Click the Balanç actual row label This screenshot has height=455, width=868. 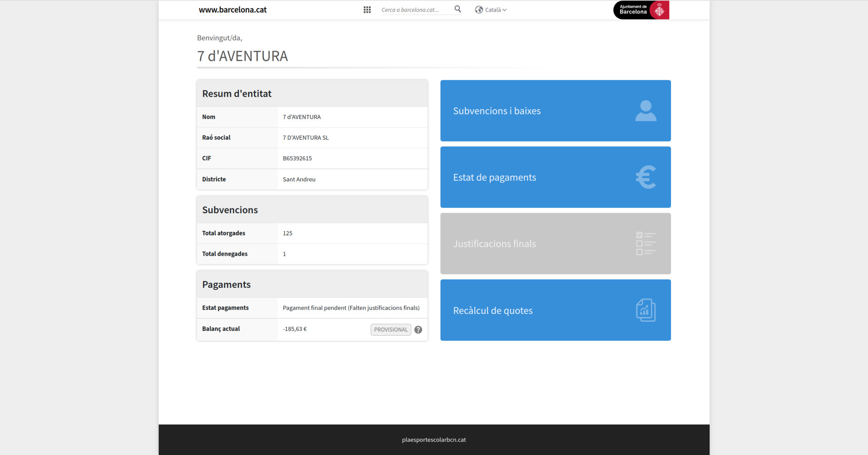(x=221, y=329)
